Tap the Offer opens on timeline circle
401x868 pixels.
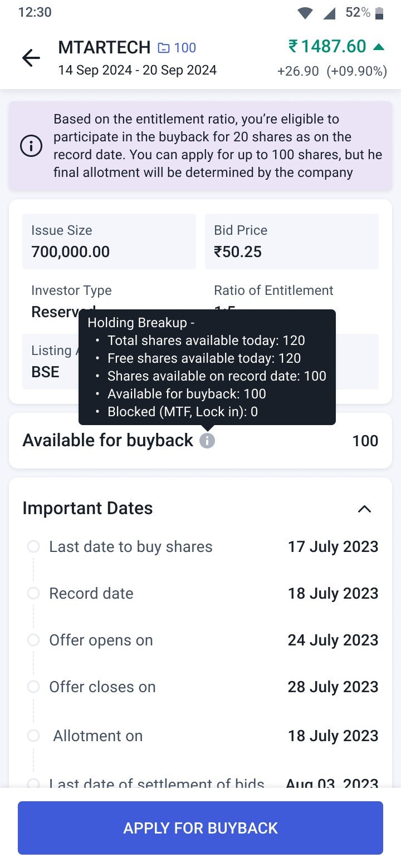(x=33, y=640)
